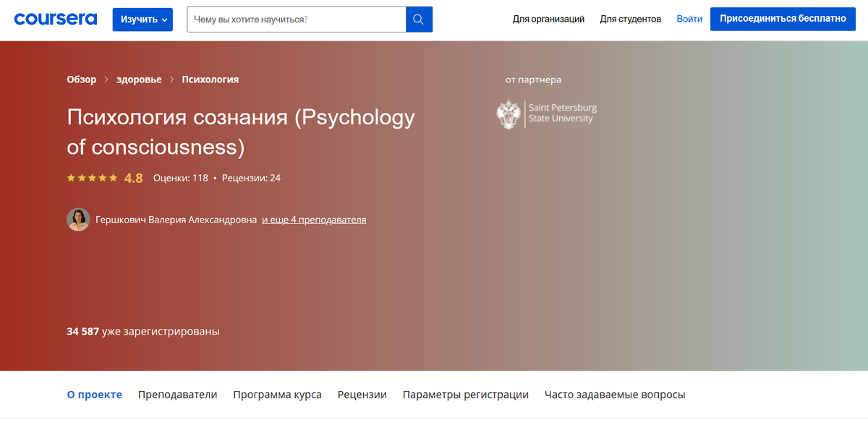Click Для организаций
Image resolution: width=868 pixels, height=435 pixels.
[548, 20]
